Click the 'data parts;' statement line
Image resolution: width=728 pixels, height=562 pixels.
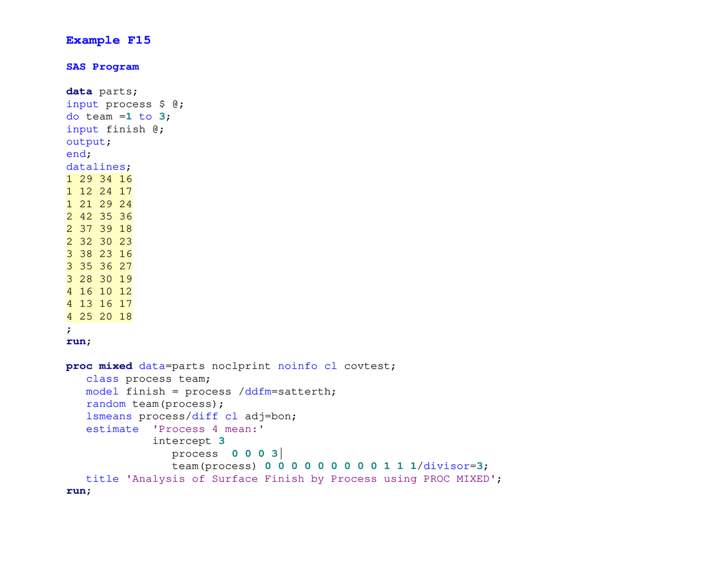tap(102, 91)
